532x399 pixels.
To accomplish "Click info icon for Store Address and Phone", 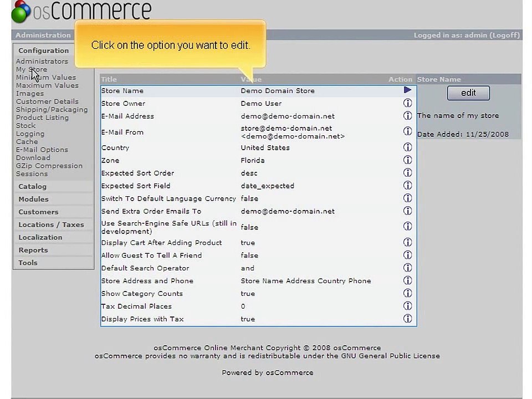I will pos(407,280).
